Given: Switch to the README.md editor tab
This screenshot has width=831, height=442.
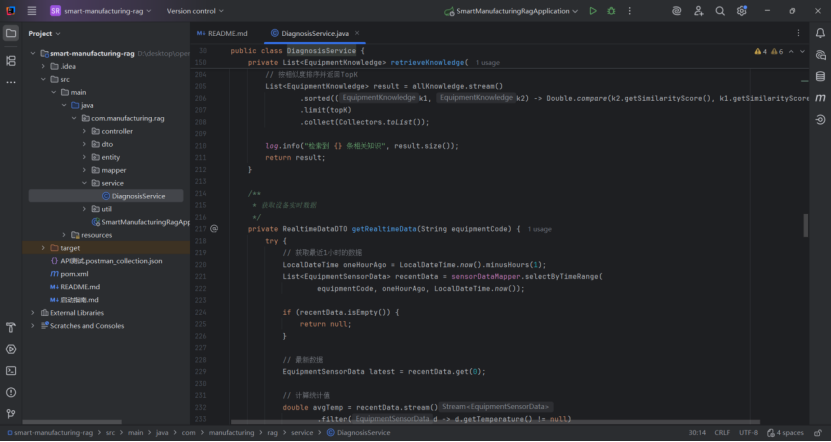Looking at the screenshot, I should click(x=222, y=33).
